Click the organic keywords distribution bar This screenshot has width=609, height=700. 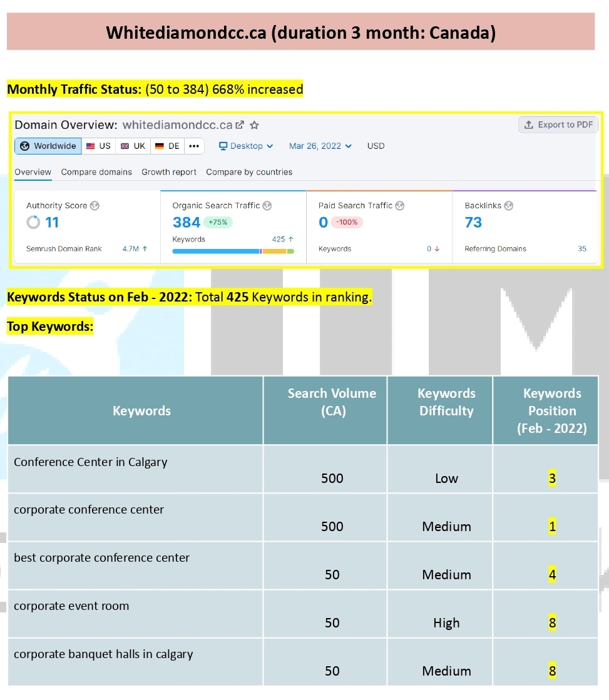233,251
